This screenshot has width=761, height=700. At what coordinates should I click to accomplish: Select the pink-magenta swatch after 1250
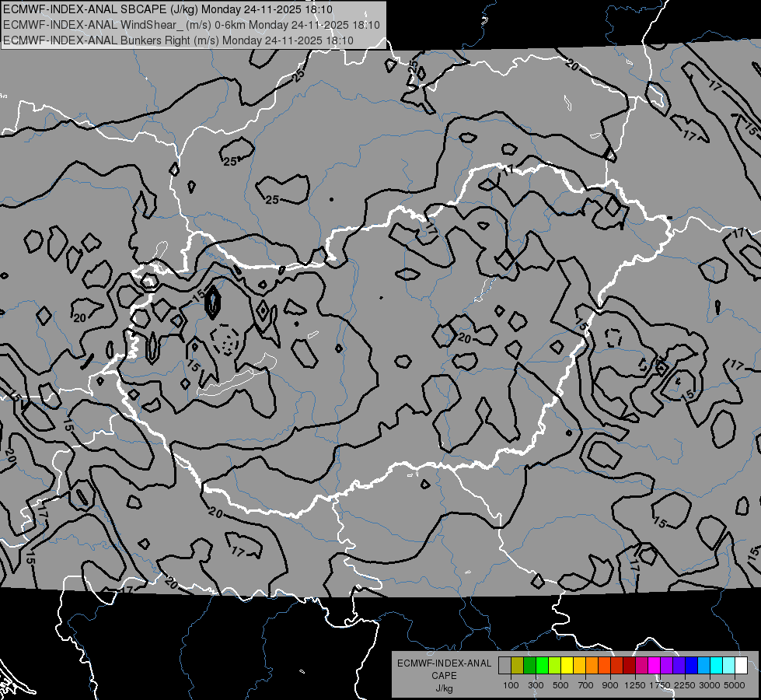pos(641,666)
